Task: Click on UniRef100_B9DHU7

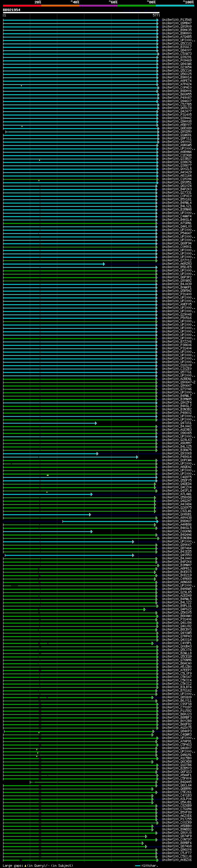Action: (x=176, y=521)
